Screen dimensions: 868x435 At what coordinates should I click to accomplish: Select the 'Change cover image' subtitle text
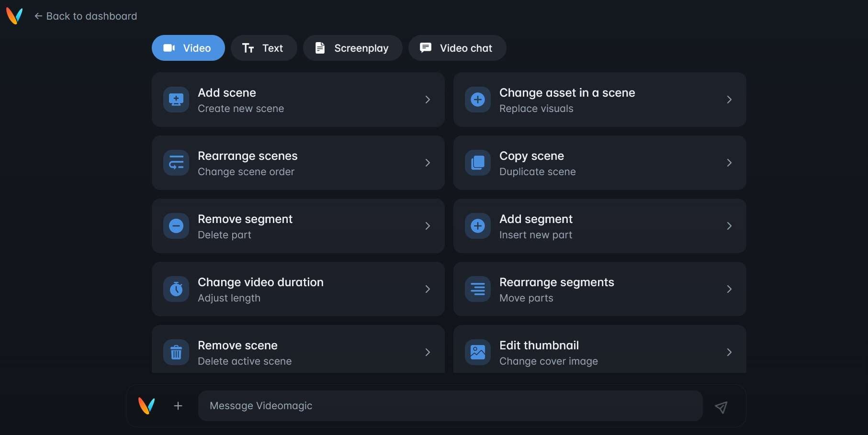click(549, 361)
